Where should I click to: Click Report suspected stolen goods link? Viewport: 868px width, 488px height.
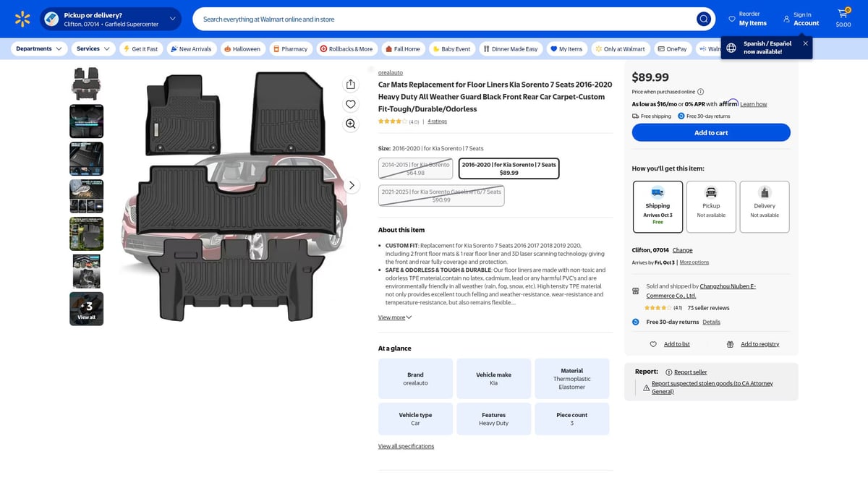pyautogui.click(x=712, y=388)
